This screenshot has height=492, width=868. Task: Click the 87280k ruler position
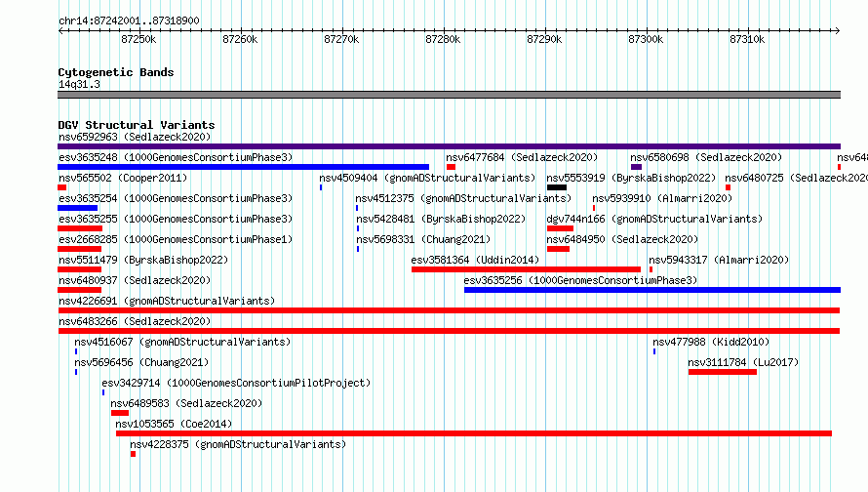(443, 39)
